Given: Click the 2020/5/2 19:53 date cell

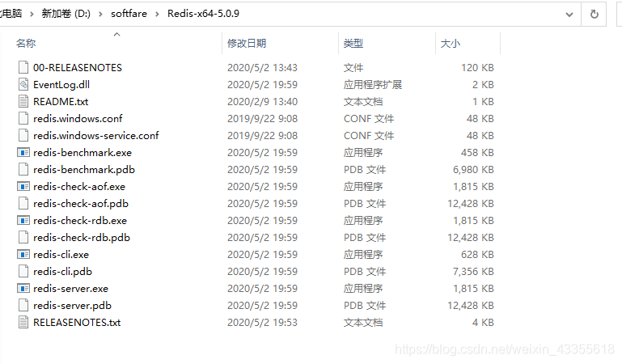Looking at the screenshot, I should pos(262,323).
